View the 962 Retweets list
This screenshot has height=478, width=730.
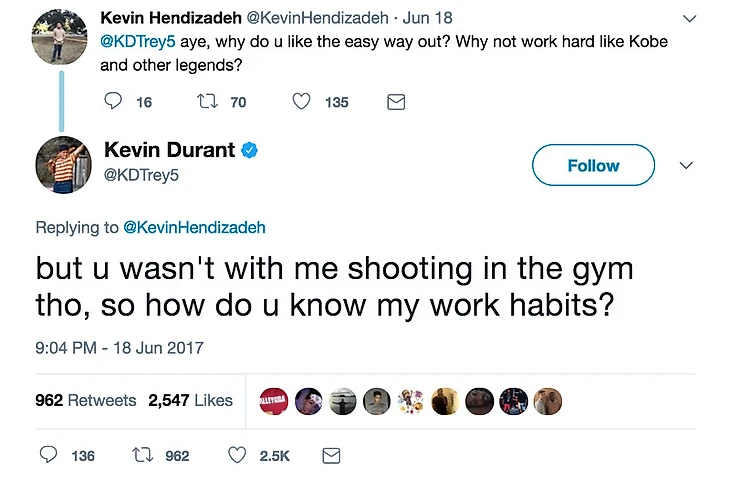coord(86,400)
